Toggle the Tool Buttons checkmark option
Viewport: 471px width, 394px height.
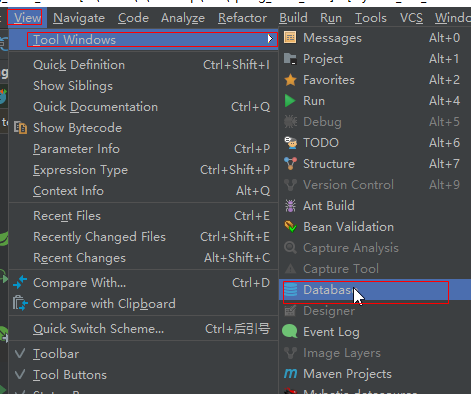pyautogui.click(x=143, y=375)
